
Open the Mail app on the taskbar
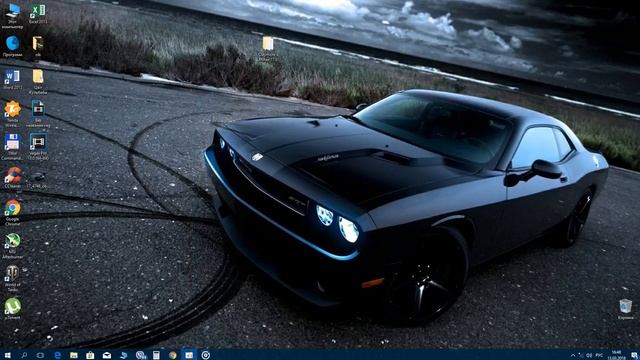107,355
